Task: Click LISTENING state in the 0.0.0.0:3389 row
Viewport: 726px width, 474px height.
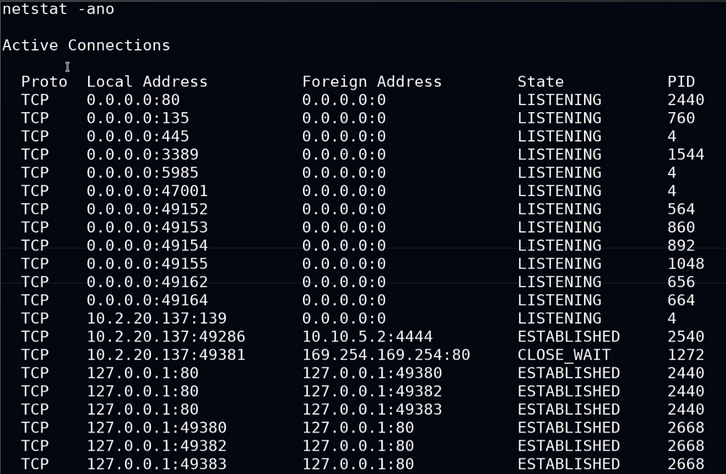Action: click(x=559, y=154)
